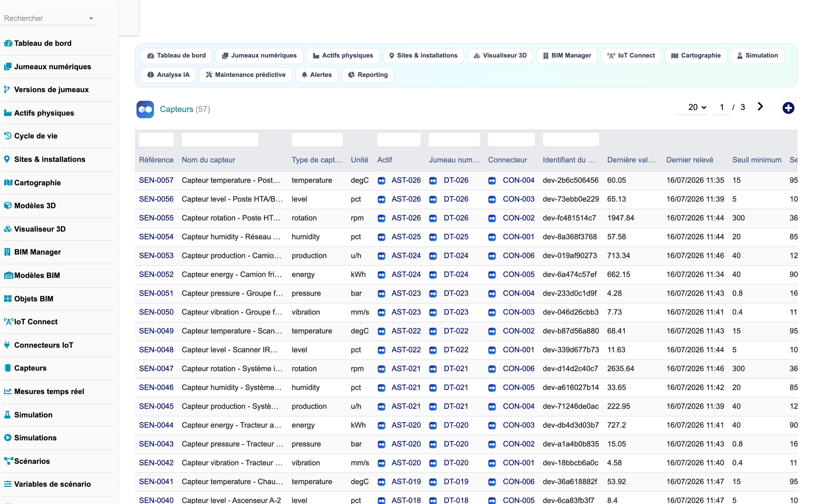Switch to IoT Connect top tab

coord(631,56)
